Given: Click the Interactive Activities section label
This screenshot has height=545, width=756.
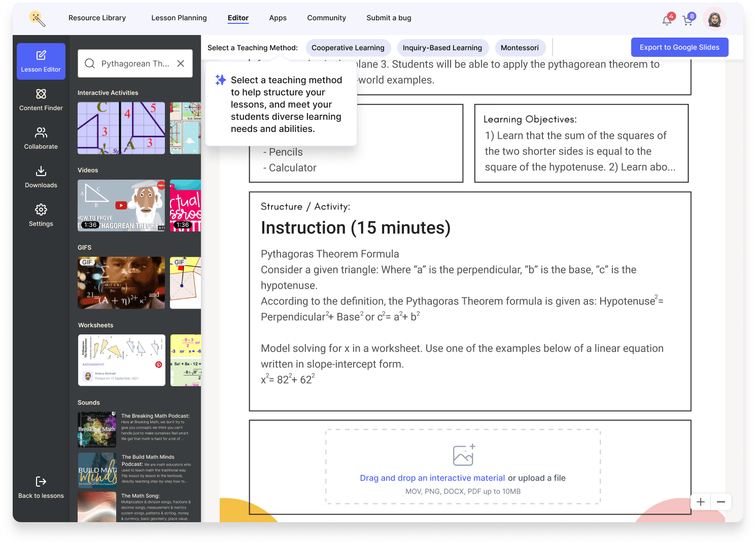Looking at the screenshot, I should click(x=108, y=93).
